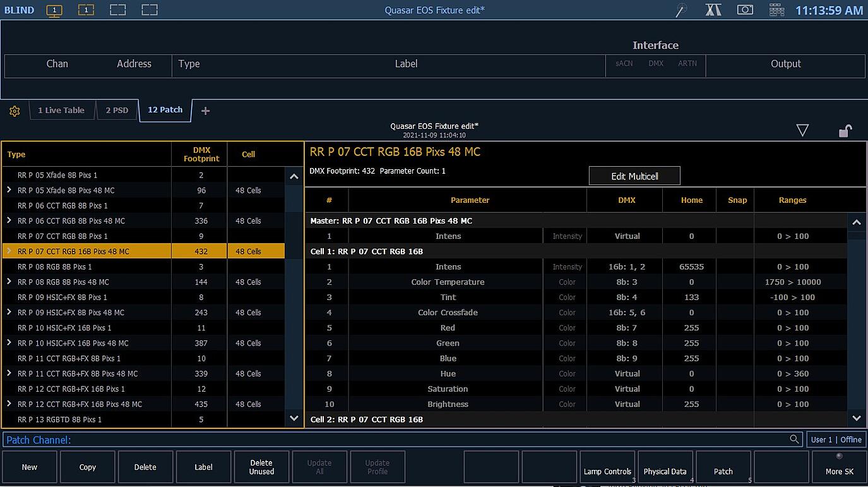Click the search magnifier in the Patch Channel field
Viewport: 868px width, 487px height.
(794, 439)
